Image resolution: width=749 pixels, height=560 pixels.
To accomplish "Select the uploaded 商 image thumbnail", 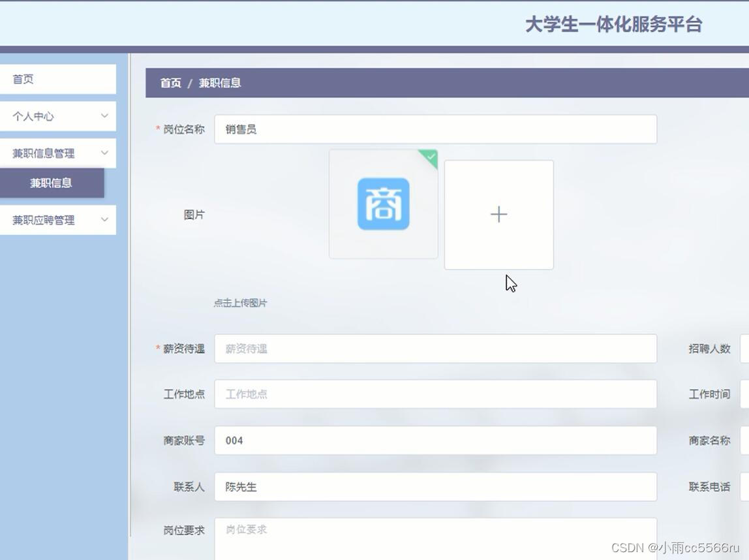I will 384,204.
